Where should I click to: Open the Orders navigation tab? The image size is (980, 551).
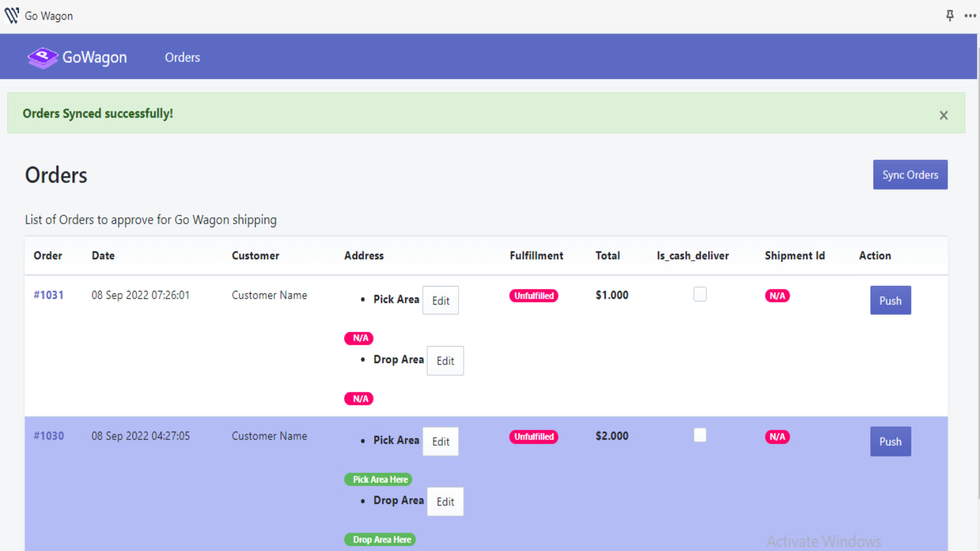point(182,58)
